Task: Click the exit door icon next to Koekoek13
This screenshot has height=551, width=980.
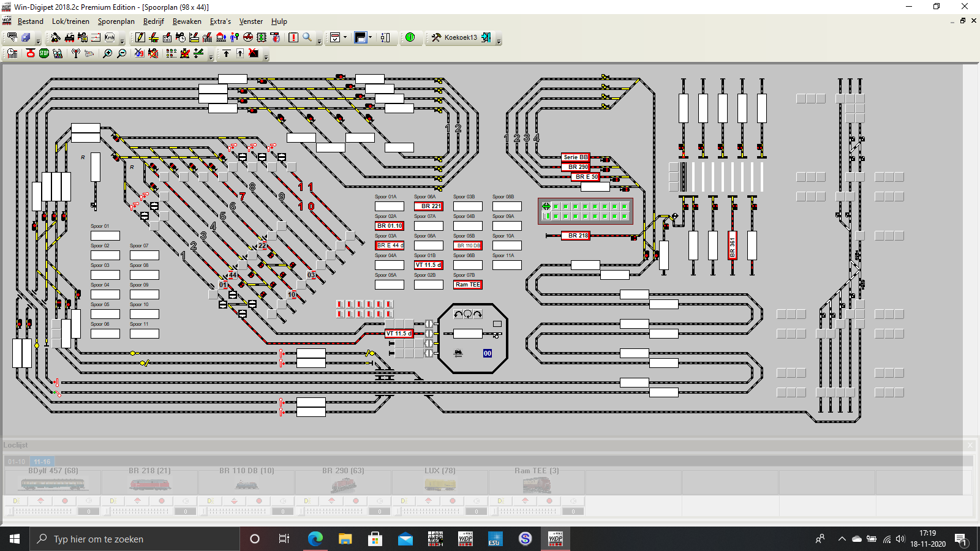Action: 486,37
